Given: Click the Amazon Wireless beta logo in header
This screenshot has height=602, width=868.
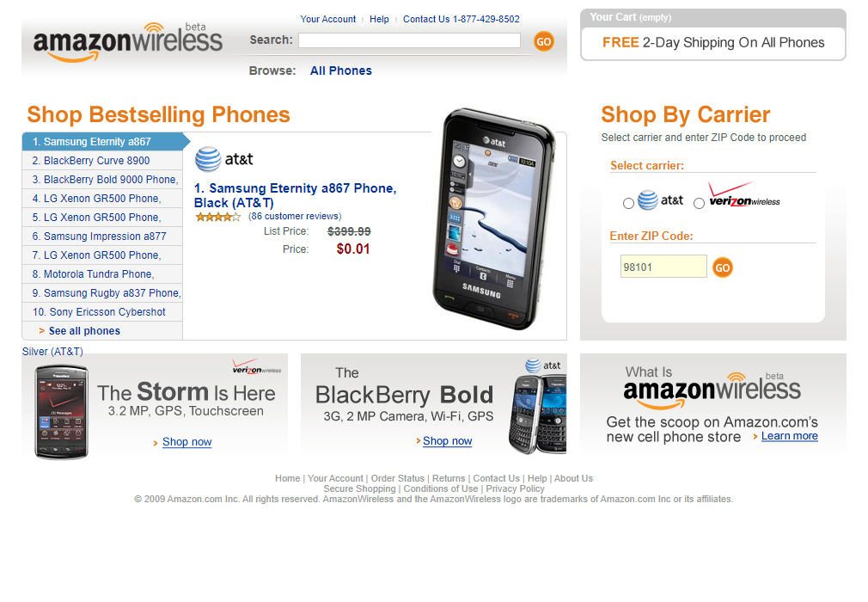Looking at the screenshot, I should pyautogui.click(x=128, y=42).
